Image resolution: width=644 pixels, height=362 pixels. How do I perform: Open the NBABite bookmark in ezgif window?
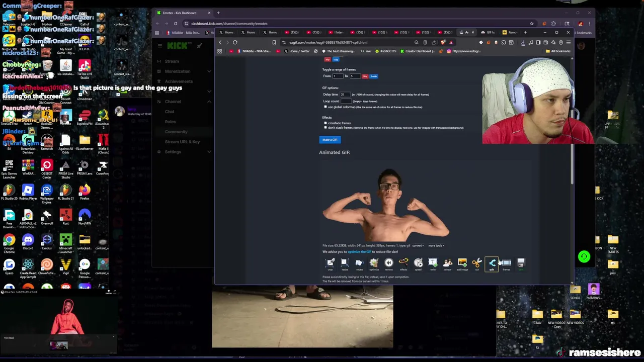coord(254,51)
